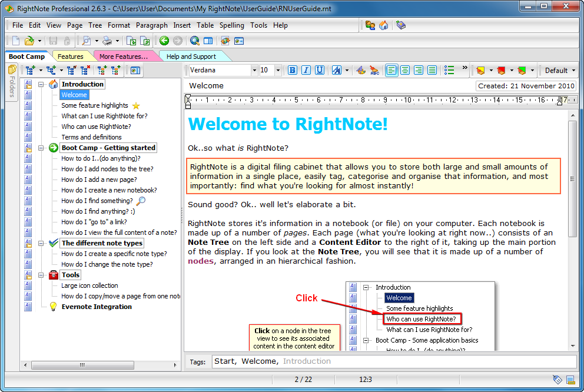Toggle bullet list formatting

coord(449,71)
